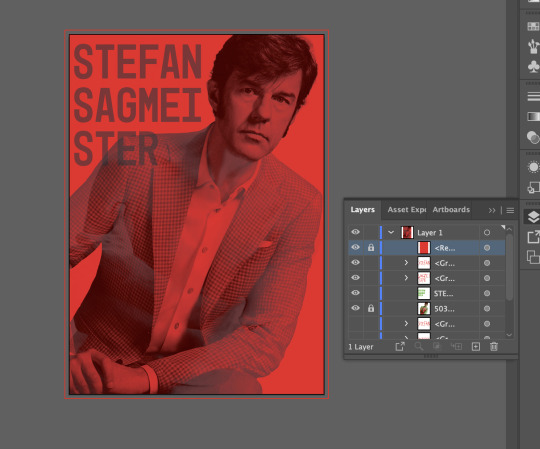Expand the first <Gr...> group
The image size is (540, 449).
[406, 263]
